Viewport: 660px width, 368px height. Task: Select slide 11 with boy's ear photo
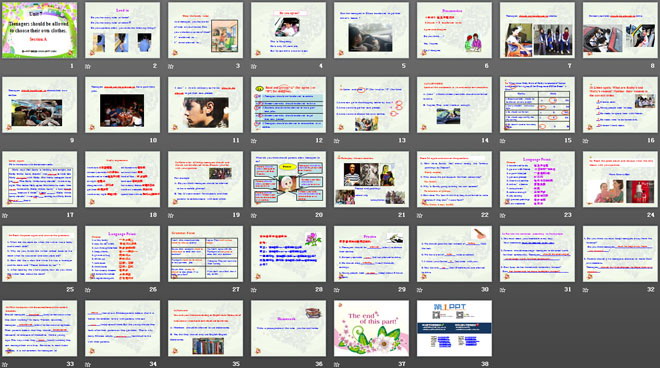(x=205, y=104)
